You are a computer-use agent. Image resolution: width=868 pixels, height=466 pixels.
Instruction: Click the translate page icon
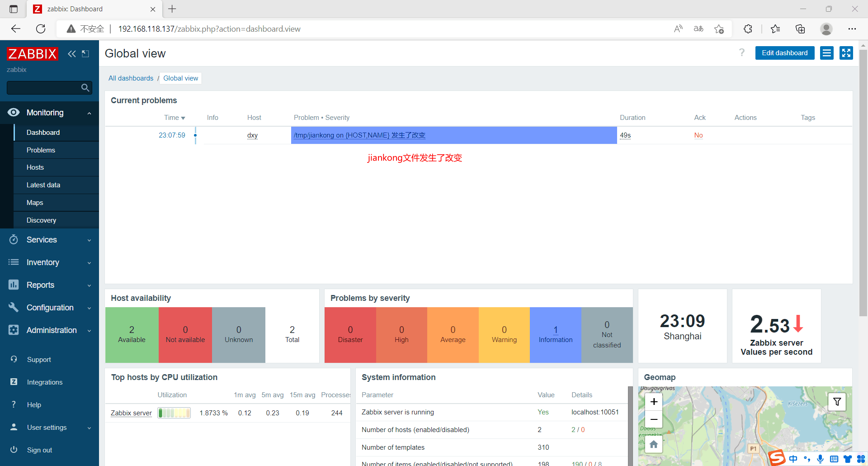pyautogui.click(x=698, y=29)
